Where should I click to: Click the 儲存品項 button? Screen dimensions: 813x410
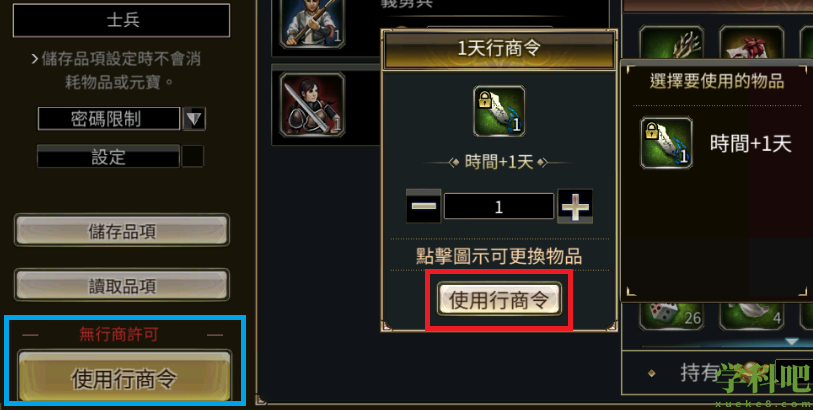(121, 230)
